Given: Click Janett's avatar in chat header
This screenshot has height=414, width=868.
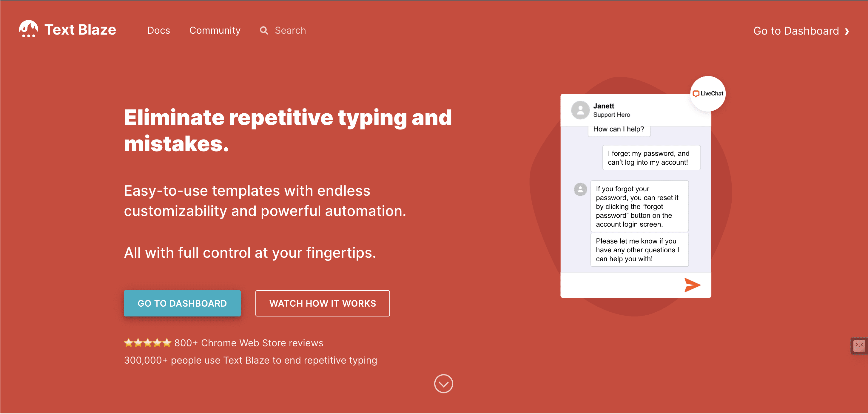Looking at the screenshot, I should 580,110.
